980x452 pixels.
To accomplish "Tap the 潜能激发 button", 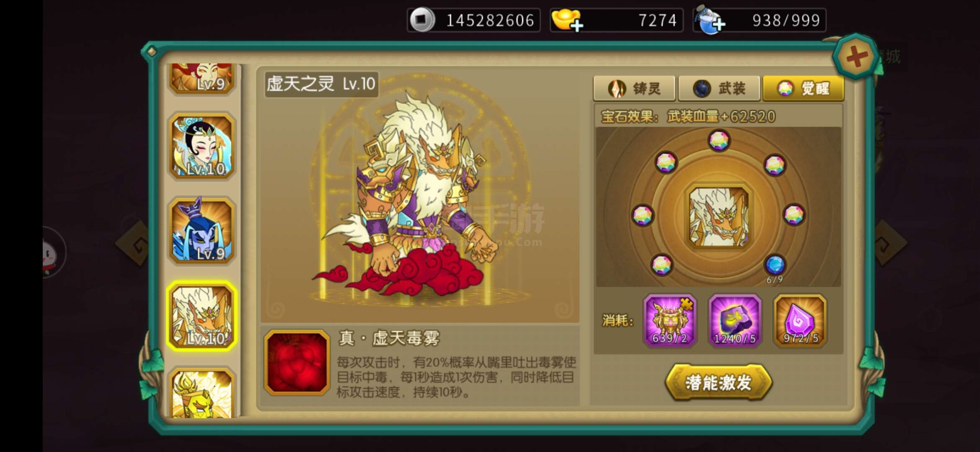I will pyautogui.click(x=718, y=382).
